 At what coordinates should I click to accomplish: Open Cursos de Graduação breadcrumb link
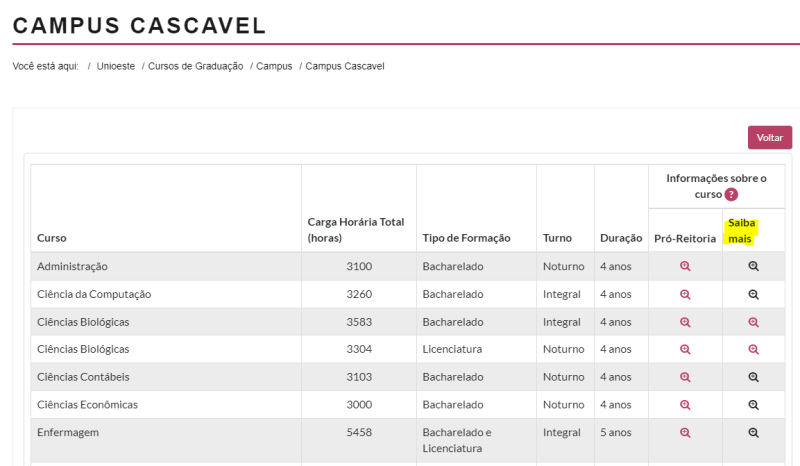click(195, 66)
